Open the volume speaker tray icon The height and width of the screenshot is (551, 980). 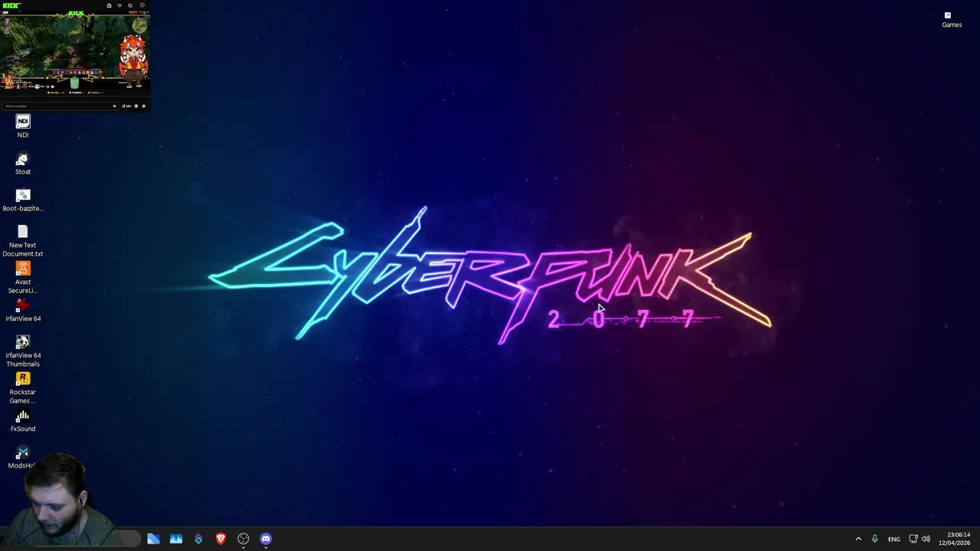click(926, 539)
